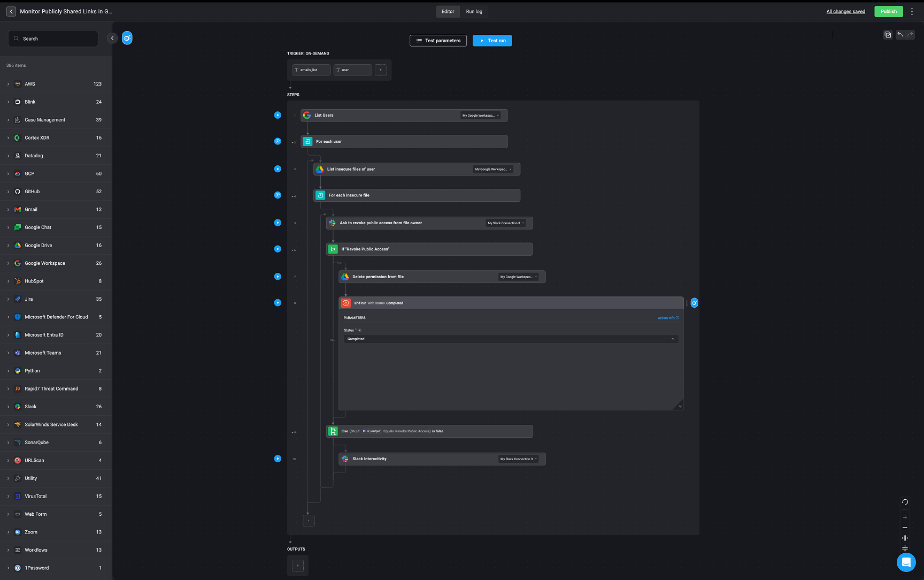Open the support chat bubble
Screen dimensions: 924x580
906,562
